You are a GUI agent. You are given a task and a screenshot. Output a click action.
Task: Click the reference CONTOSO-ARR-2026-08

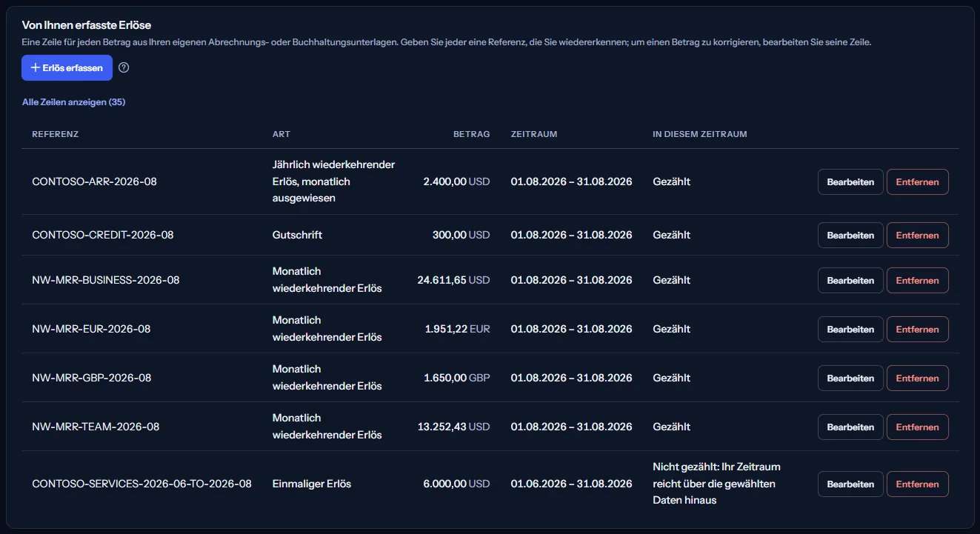pos(95,181)
